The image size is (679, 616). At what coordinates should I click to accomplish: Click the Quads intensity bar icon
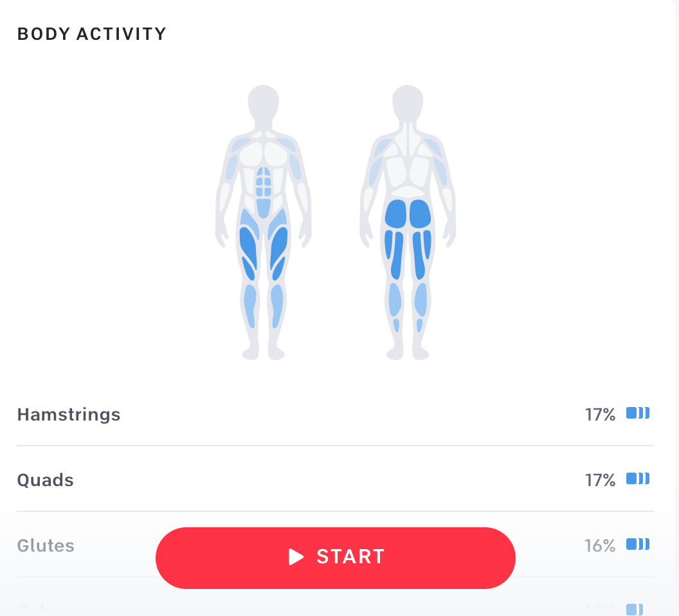pos(637,478)
